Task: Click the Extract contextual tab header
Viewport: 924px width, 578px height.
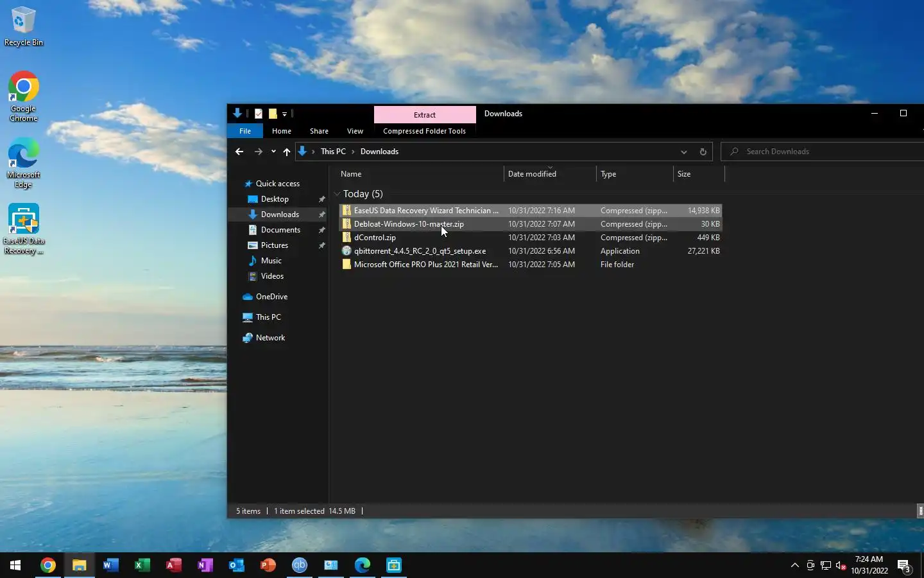Action: [425, 114]
